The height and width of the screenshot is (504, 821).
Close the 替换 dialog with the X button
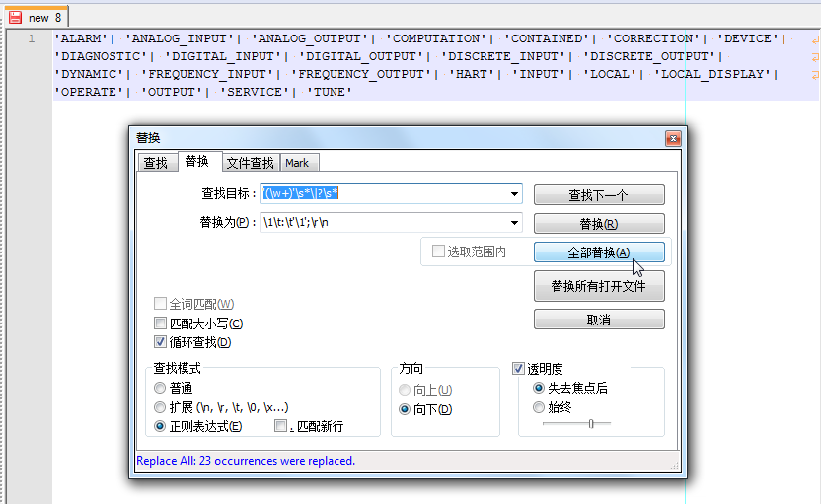(x=673, y=139)
